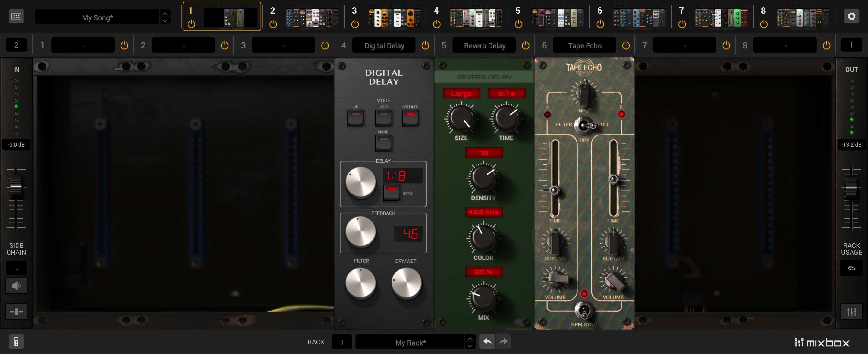
Task: Open the Reverb Delay slot selector
Action: (484, 45)
